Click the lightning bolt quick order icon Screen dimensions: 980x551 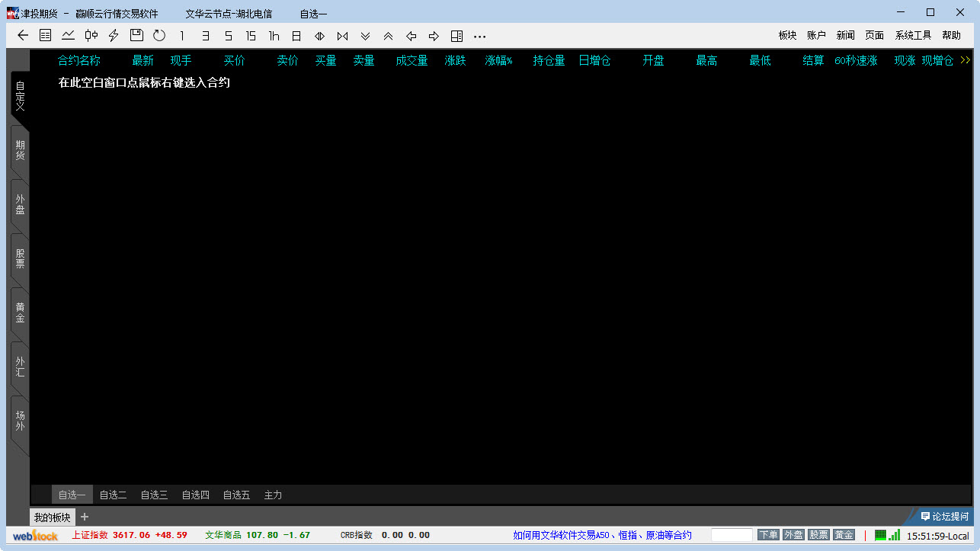(x=114, y=35)
